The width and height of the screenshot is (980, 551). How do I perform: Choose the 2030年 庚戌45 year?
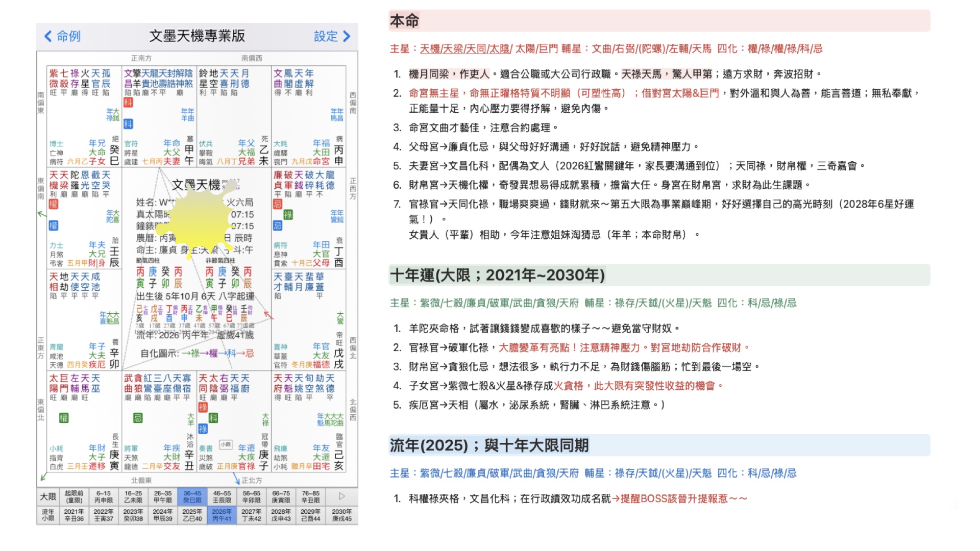pos(342,515)
